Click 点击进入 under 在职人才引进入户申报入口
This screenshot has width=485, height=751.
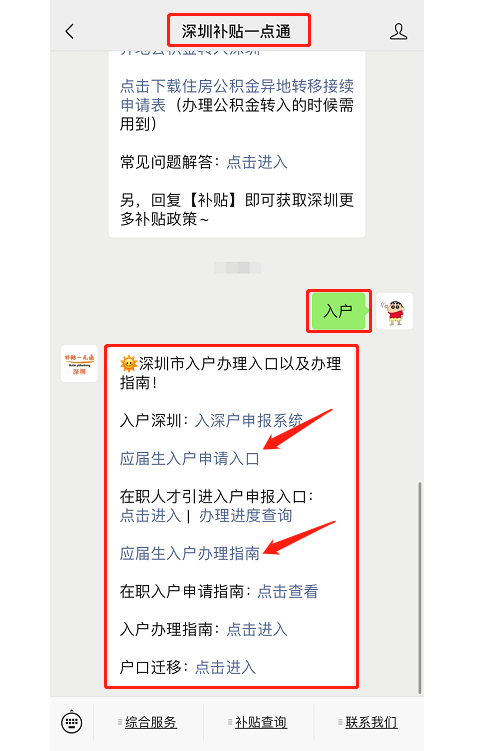[x=150, y=515]
